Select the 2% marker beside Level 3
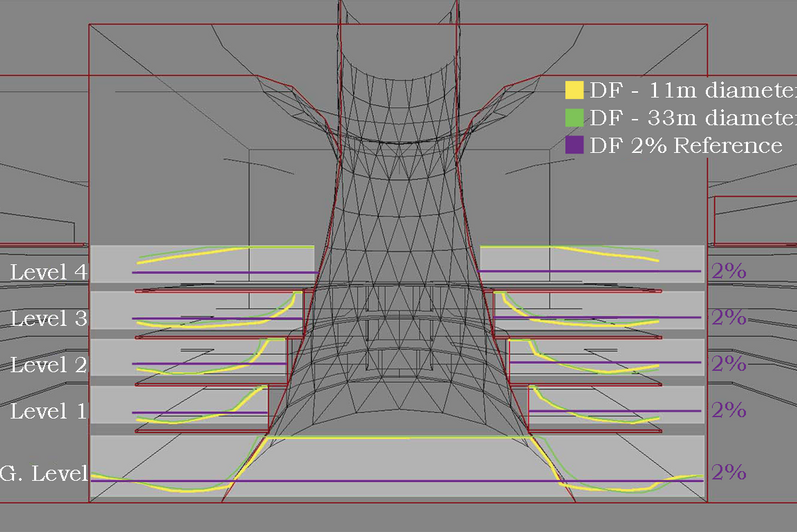This screenshot has width=797, height=532. tap(729, 318)
